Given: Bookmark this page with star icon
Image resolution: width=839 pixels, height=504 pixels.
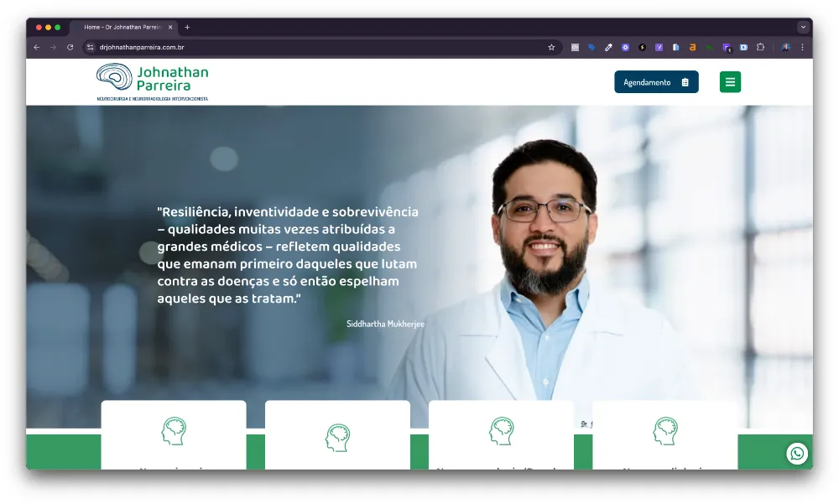Looking at the screenshot, I should point(551,48).
